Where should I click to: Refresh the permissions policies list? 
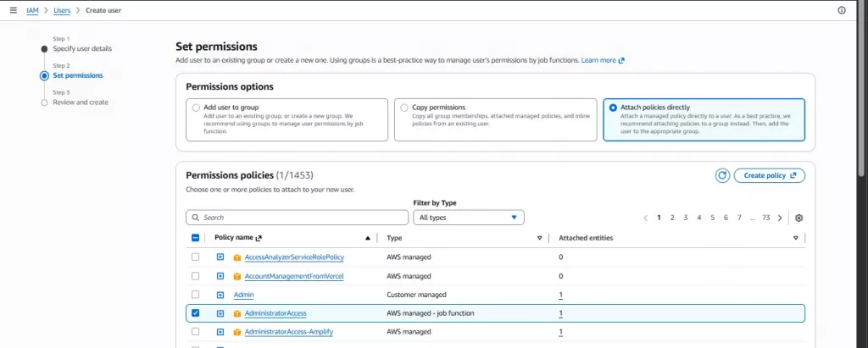[722, 175]
